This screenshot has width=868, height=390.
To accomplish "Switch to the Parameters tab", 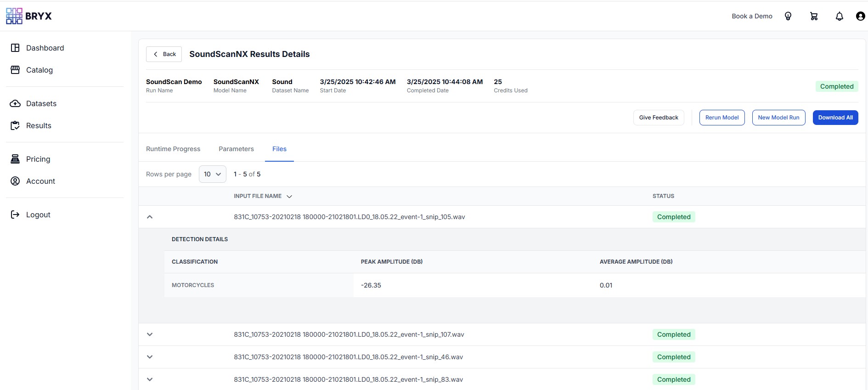I will [236, 149].
